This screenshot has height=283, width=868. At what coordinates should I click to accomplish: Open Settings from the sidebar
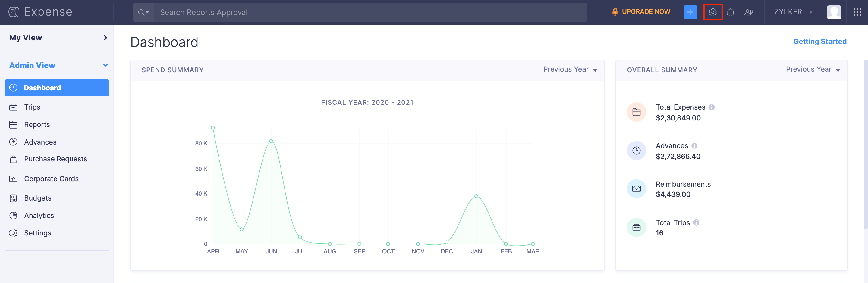pyautogui.click(x=37, y=233)
